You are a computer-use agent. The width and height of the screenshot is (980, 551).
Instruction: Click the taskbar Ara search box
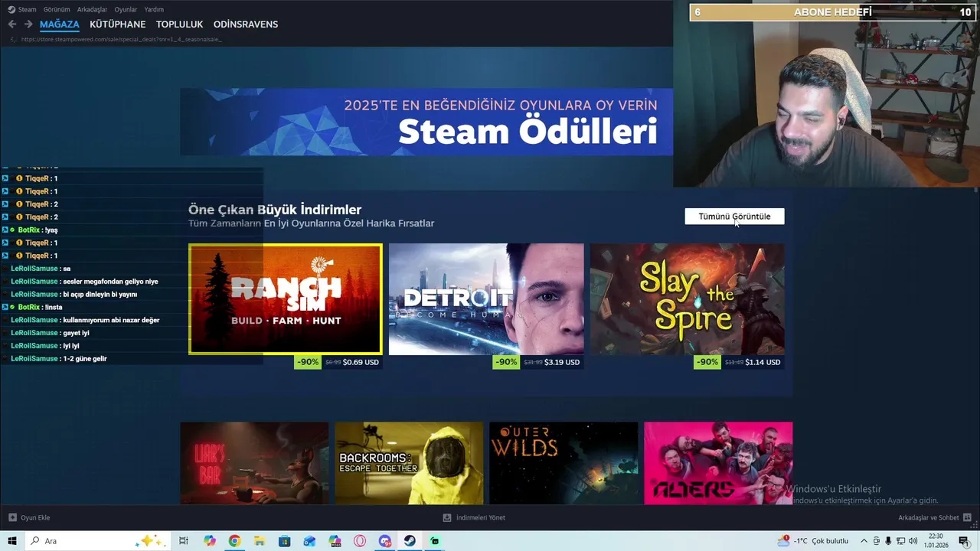(97, 541)
